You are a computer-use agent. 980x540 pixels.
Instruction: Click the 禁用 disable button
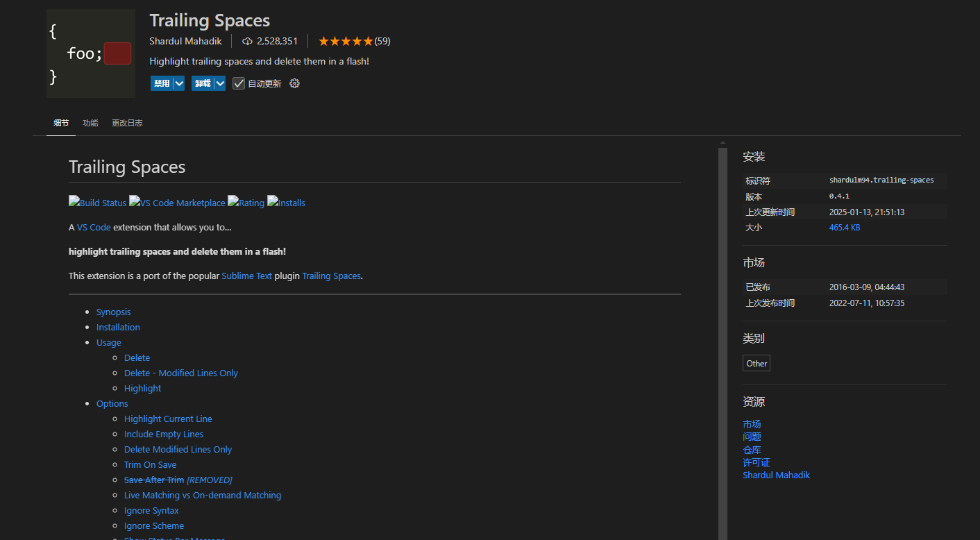(x=162, y=83)
